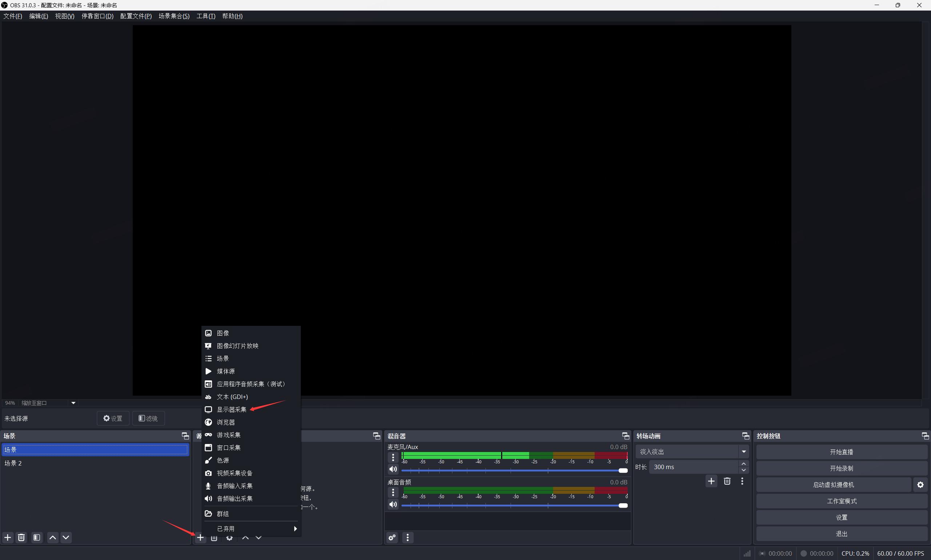Toggle the studio mode button
The height and width of the screenshot is (560, 931).
[x=841, y=501]
